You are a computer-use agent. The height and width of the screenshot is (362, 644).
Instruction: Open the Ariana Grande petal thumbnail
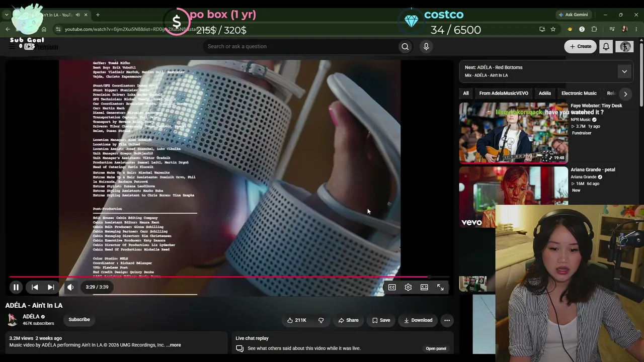(513, 197)
